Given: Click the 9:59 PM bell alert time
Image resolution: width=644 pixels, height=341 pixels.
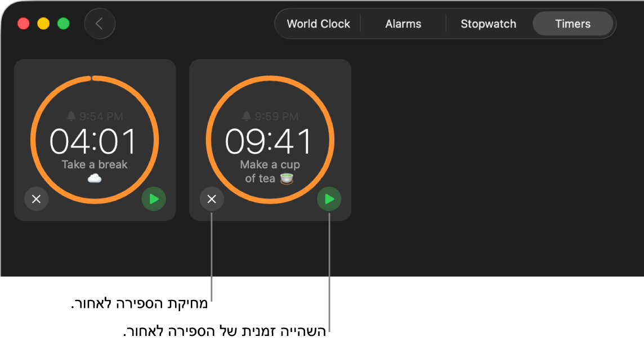Looking at the screenshot, I should pos(270,116).
